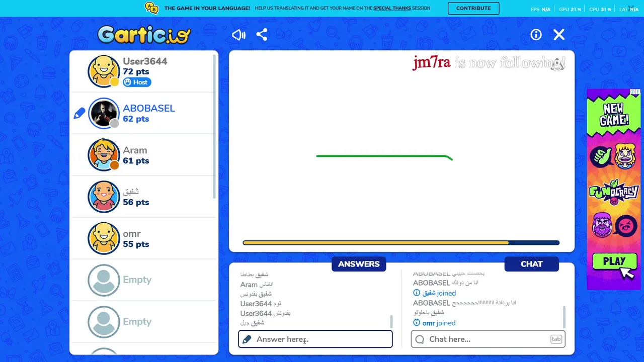The image size is (644, 362).
Task: Click Aram's avatar
Action: pos(104,155)
